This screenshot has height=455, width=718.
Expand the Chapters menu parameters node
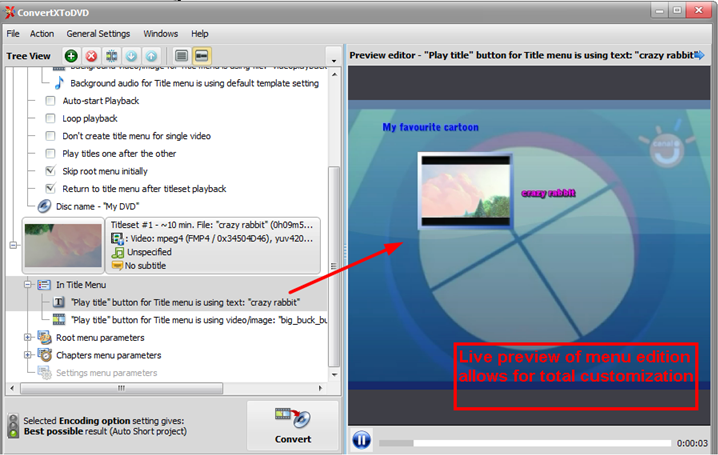tap(27, 355)
